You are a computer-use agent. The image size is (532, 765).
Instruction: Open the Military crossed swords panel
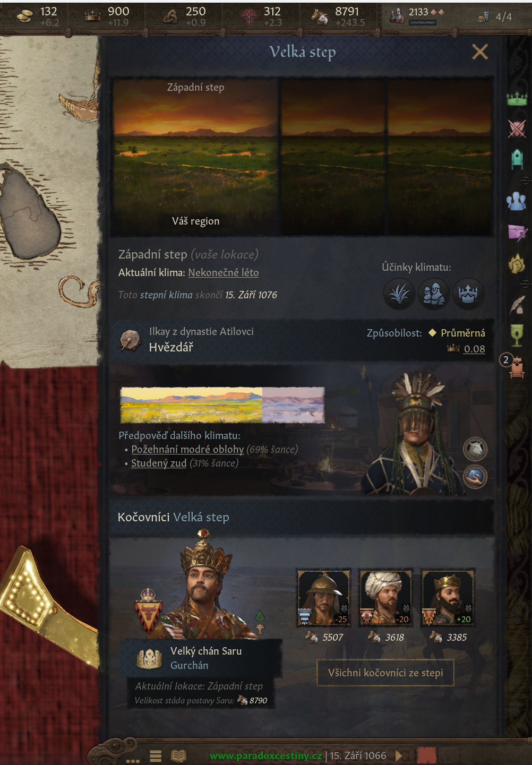[x=517, y=128]
